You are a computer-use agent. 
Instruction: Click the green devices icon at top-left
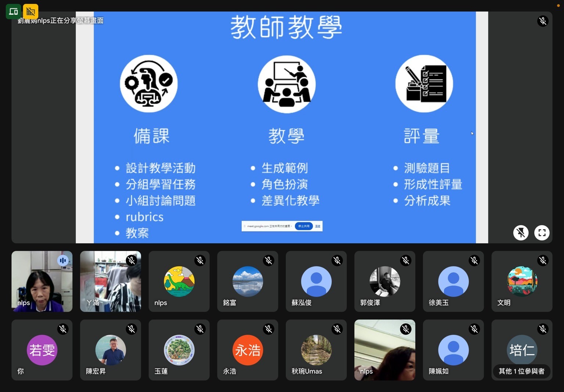click(x=13, y=11)
